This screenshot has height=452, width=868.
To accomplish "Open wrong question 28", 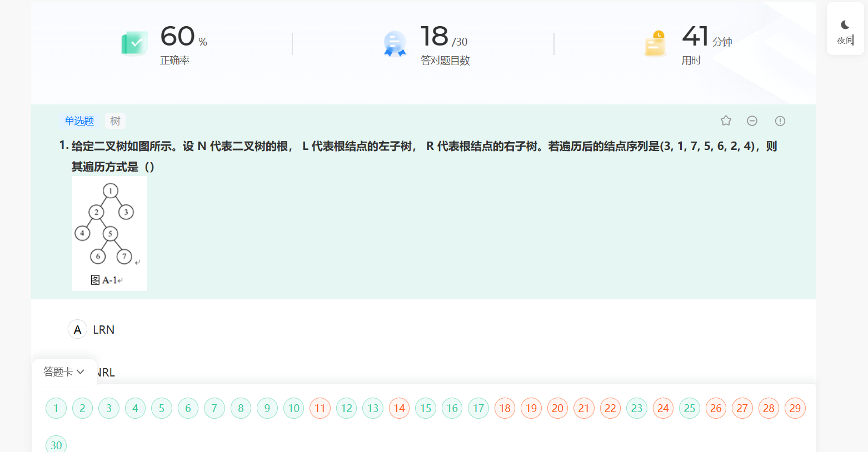I will click(x=769, y=408).
